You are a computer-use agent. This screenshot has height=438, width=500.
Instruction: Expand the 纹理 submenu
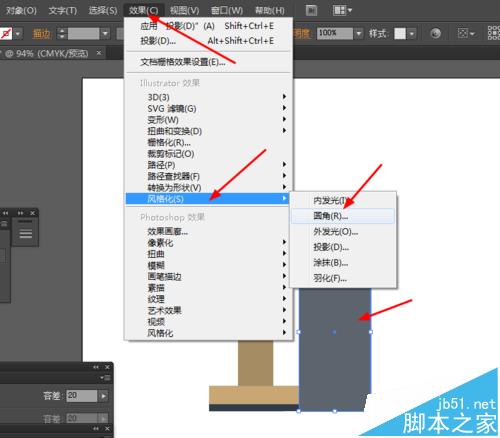(x=207, y=299)
